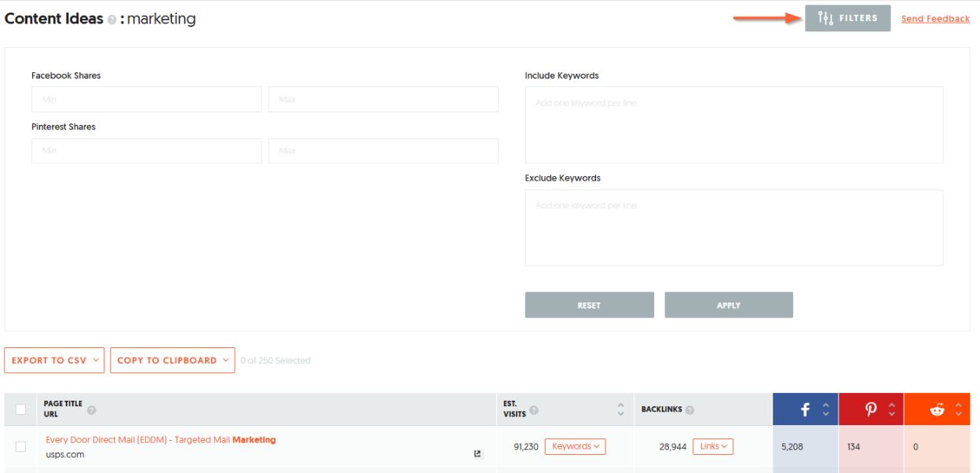
Task: Expand Keywords dropdown for usps.com row
Action: (x=575, y=446)
